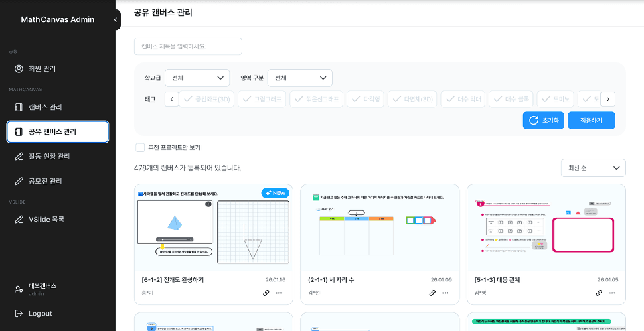
Task: Check 추천 프로젝트만 보기 checkbox
Action: 140,147
